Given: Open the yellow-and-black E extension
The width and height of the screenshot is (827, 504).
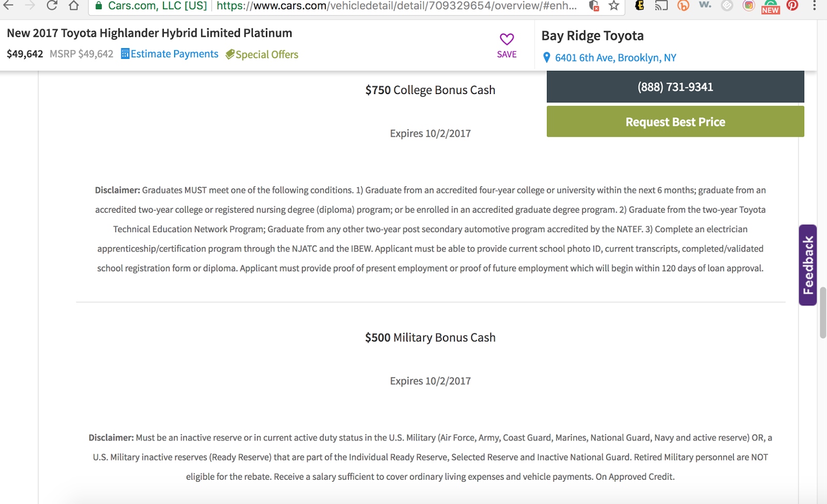Looking at the screenshot, I should tap(639, 6).
